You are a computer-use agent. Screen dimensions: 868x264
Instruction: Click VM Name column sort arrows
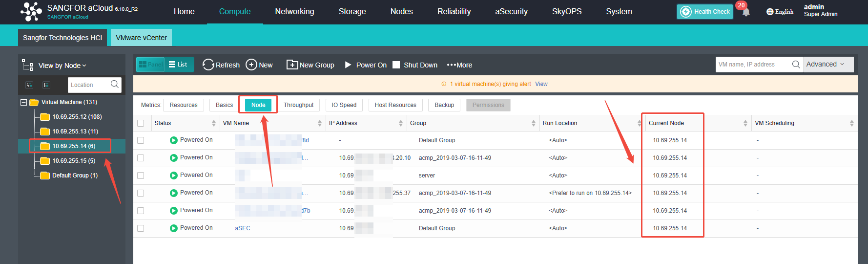pos(320,123)
